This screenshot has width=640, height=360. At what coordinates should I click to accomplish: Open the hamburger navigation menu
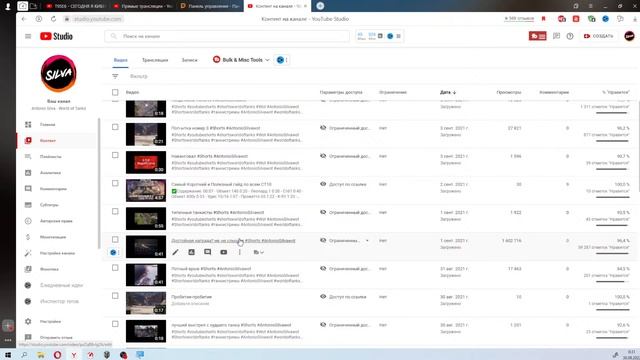click(x=28, y=36)
